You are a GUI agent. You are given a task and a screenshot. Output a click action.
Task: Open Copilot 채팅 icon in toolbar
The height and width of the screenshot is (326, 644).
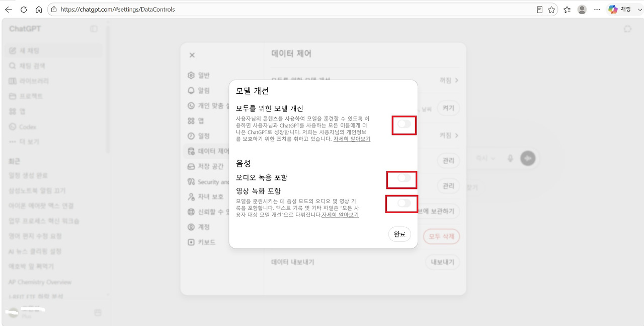(x=619, y=10)
